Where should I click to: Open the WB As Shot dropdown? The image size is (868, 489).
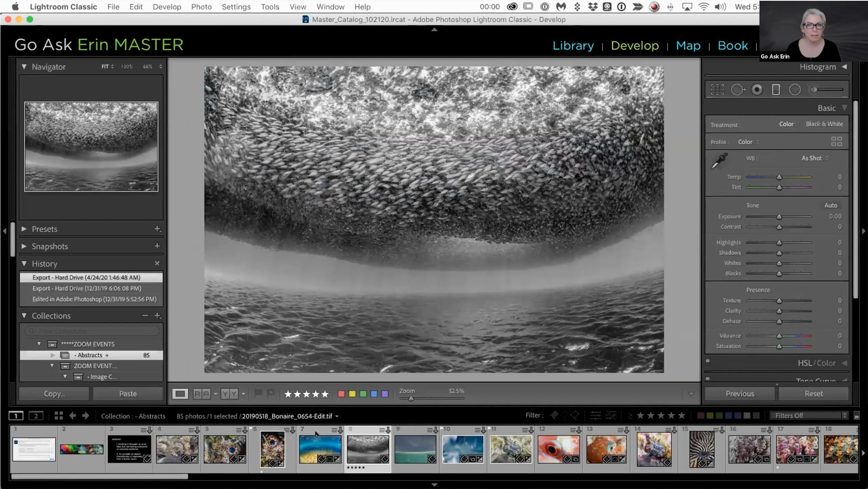point(815,158)
